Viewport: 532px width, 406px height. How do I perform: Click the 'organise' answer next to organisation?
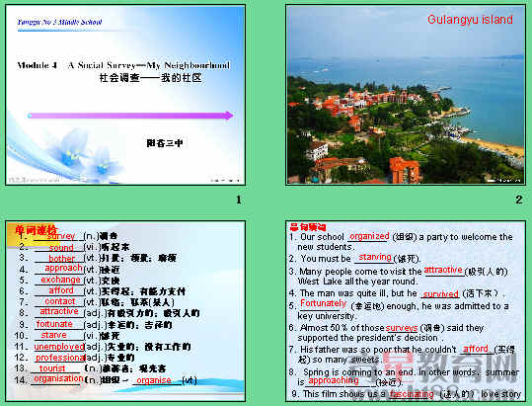click(x=154, y=380)
